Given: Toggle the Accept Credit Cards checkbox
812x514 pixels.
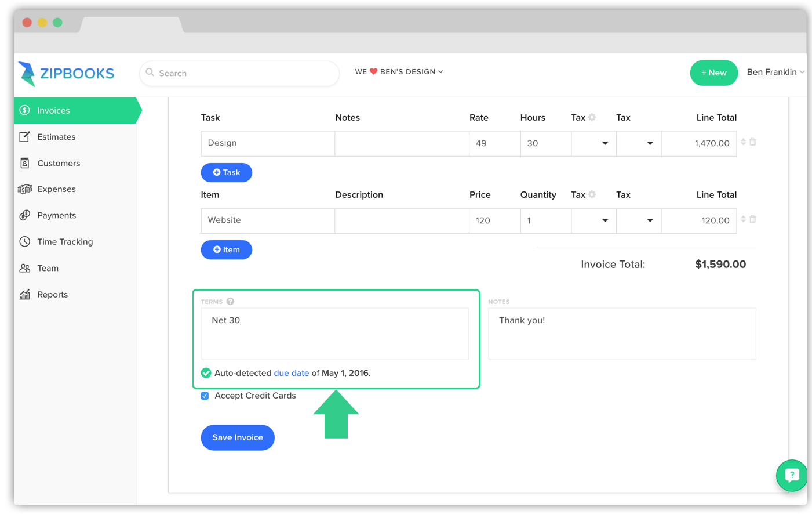Looking at the screenshot, I should tap(205, 396).
